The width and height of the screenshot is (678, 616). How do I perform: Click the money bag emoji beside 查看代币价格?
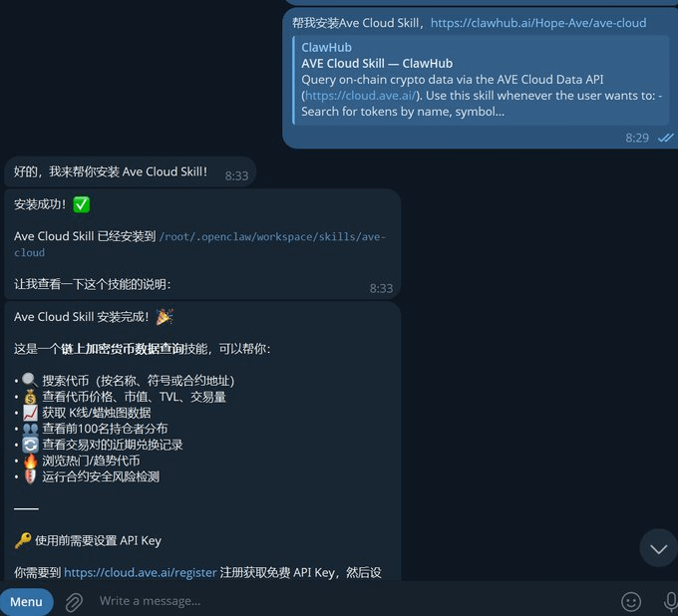click(30, 397)
